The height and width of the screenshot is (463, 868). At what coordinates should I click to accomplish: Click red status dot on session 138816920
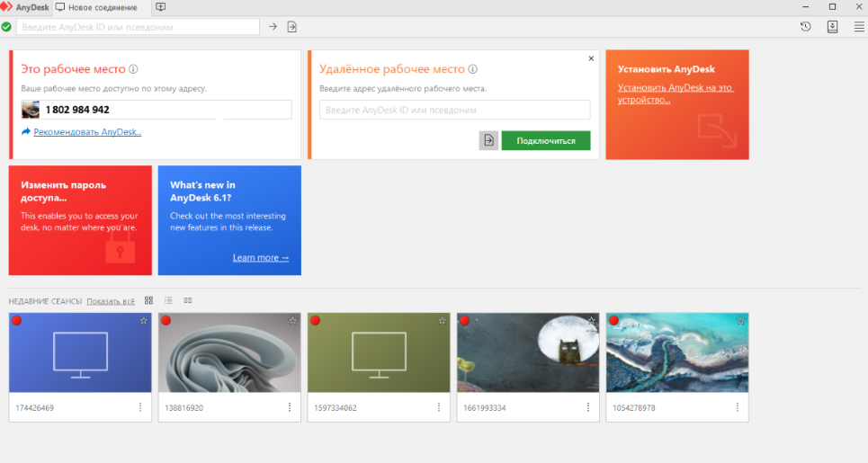(166, 320)
